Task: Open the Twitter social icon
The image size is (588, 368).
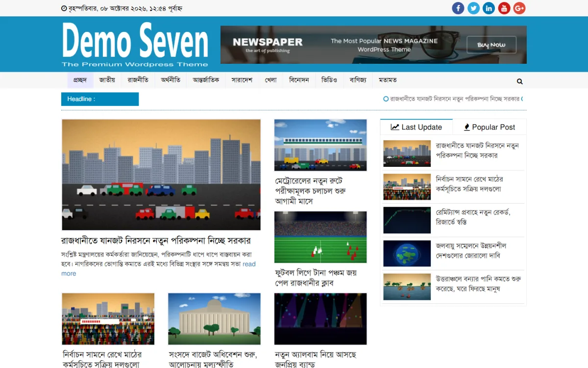Action: (473, 8)
